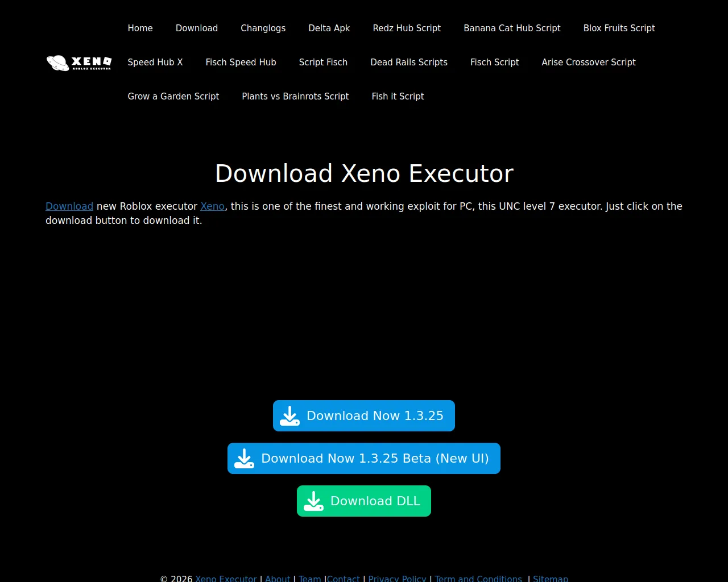The width and height of the screenshot is (728, 582).
Task: Select Delta Apk from the menu
Action: tap(329, 28)
